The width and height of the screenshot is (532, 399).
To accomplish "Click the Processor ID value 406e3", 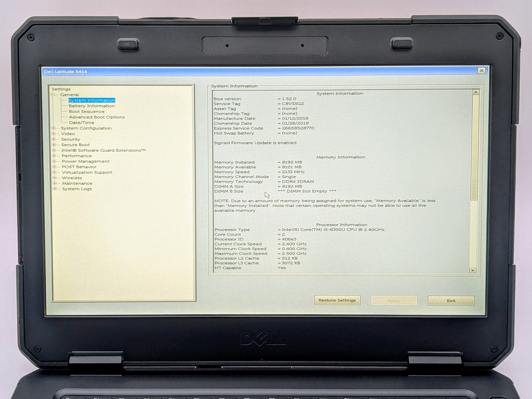I will click(x=289, y=239).
